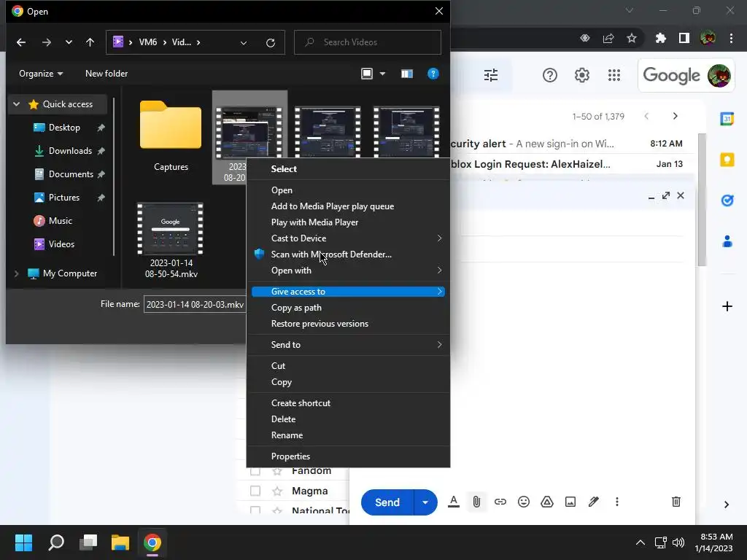Open File Explorer from the taskbar
This screenshot has height=560, width=747.
pos(120,542)
